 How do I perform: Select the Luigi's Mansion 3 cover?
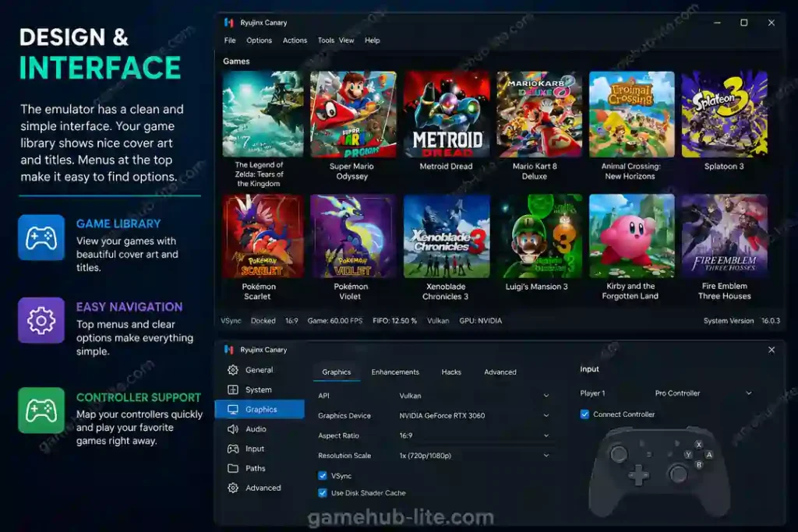click(539, 236)
